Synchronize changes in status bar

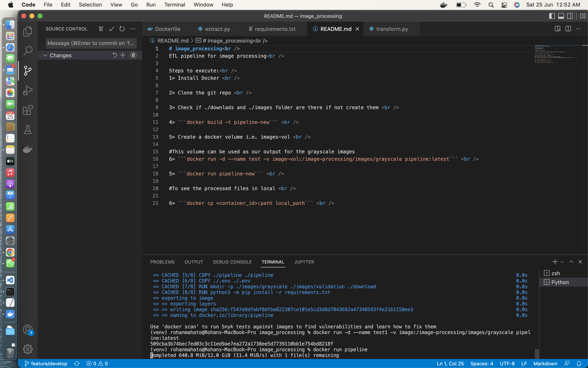77,363
